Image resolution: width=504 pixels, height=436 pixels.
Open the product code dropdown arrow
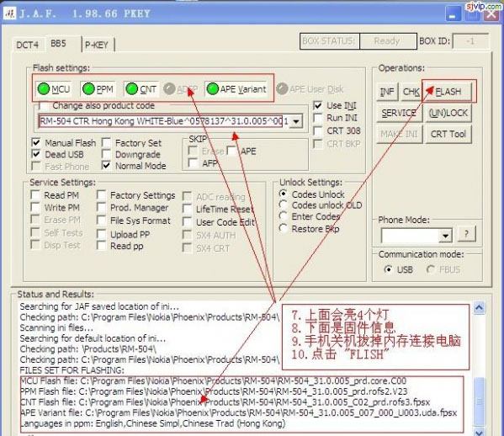tap(296, 121)
